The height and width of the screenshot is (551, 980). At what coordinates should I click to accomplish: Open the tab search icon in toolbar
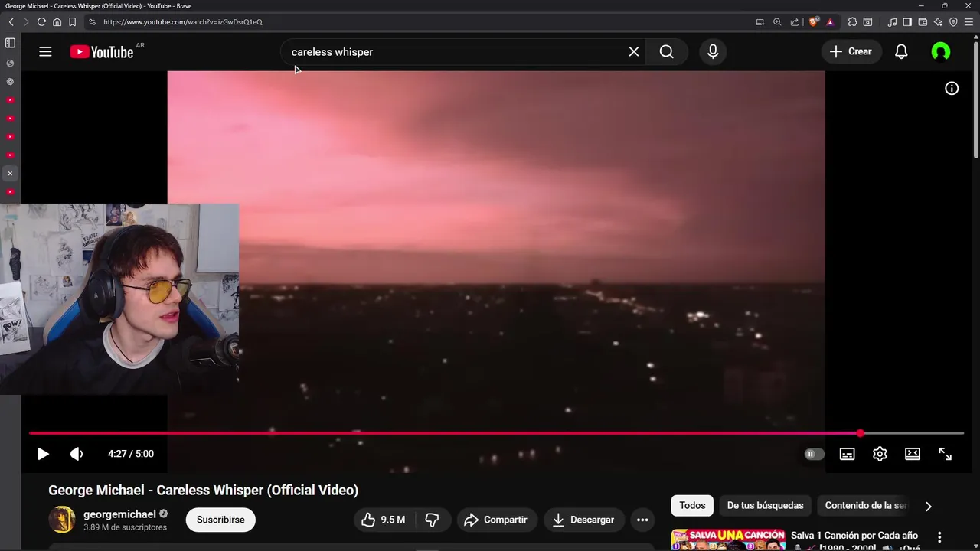(867, 22)
